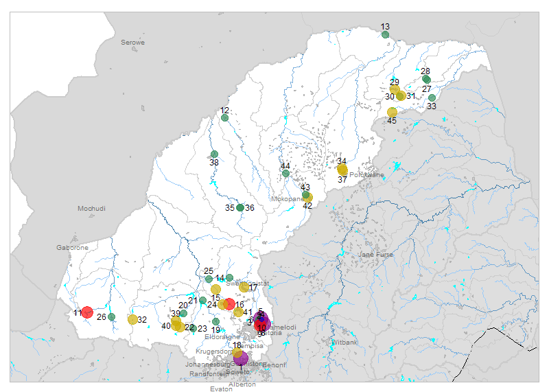The height and width of the screenshot is (392, 549).
Task: Click the green marker right of label 14
Action: (229, 278)
